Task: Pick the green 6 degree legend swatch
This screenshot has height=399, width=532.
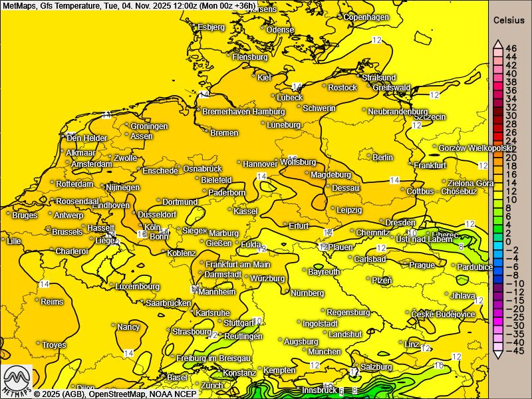Action: tap(497, 216)
